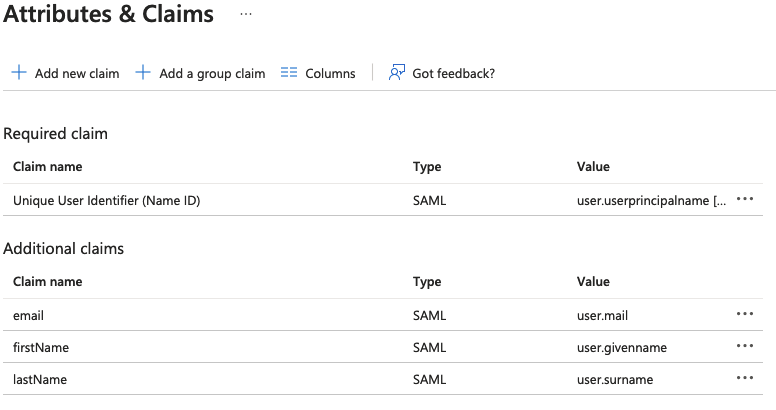Open the lastName claim row
The height and width of the screenshot is (410, 776).
(41, 379)
